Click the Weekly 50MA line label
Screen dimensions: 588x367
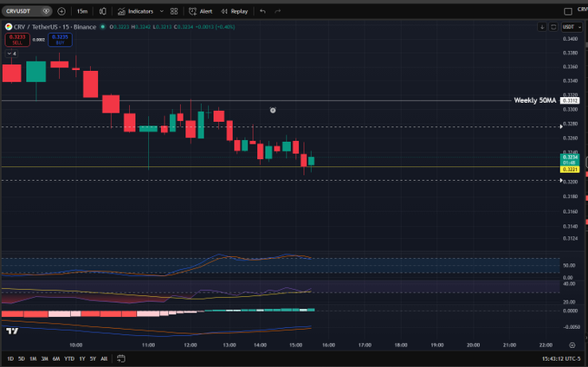535,100
